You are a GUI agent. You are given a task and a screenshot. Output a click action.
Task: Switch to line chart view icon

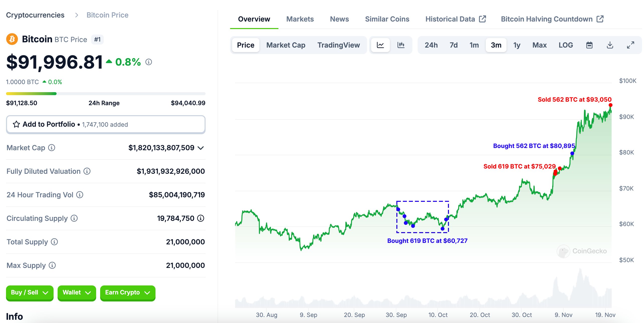tap(380, 45)
